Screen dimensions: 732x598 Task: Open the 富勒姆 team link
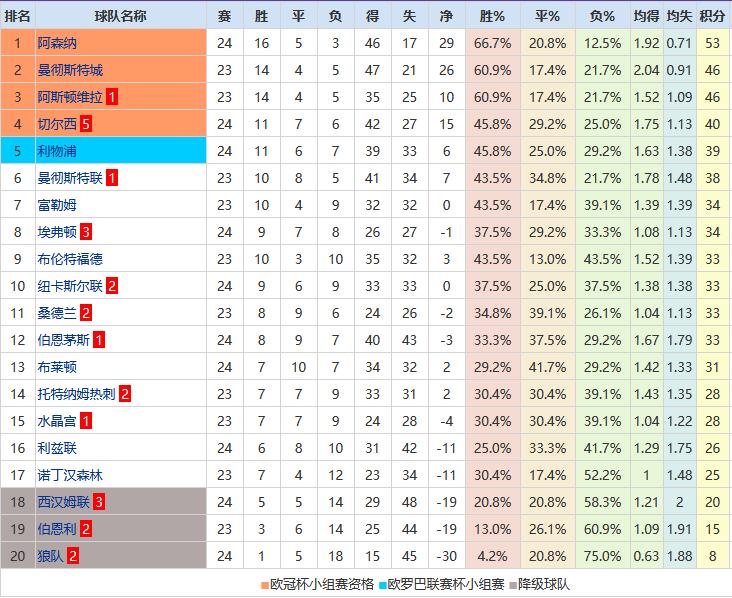click(x=57, y=205)
